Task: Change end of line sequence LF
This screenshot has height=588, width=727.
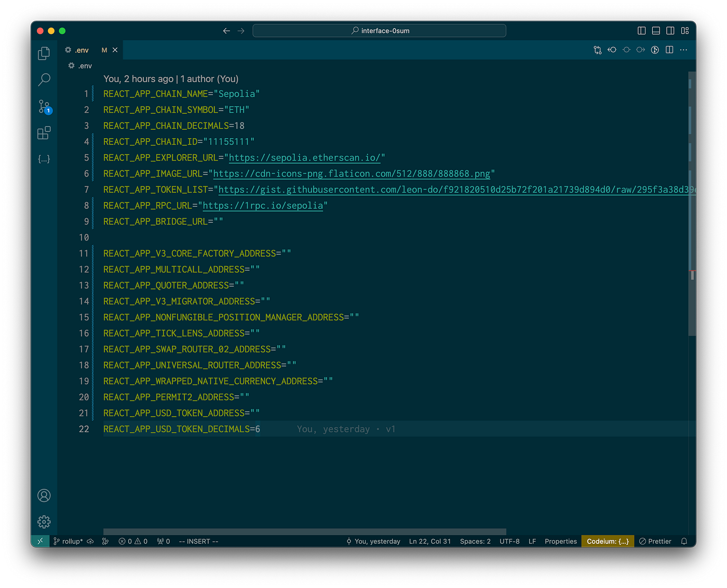Action: (x=532, y=541)
